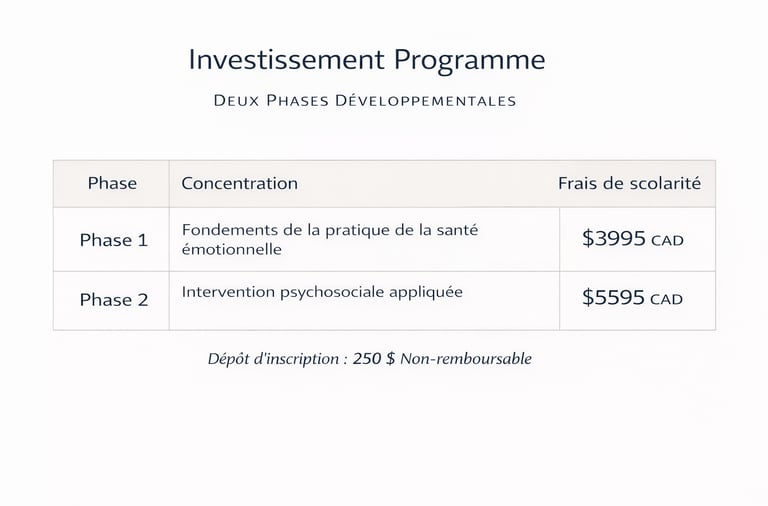Click the word émotionnelle in Phase 1
This screenshot has height=506, width=768.
coord(232,249)
